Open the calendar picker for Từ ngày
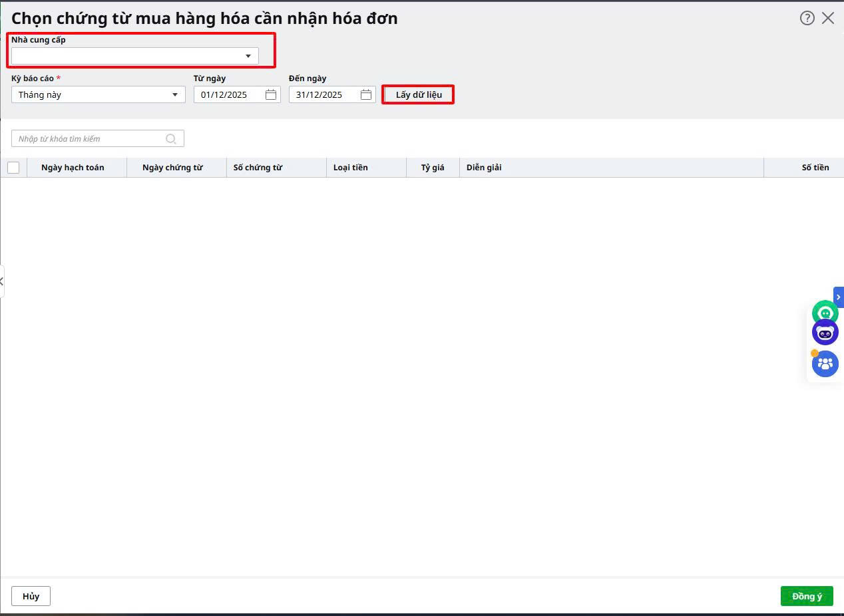 pyautogui.click(x=271, y=94)
